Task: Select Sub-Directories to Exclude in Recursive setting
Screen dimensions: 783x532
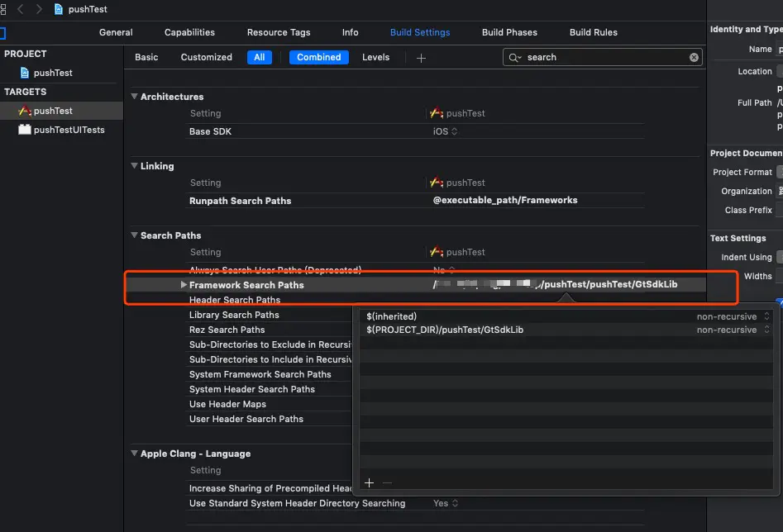Action: click(x=270, y=344)
